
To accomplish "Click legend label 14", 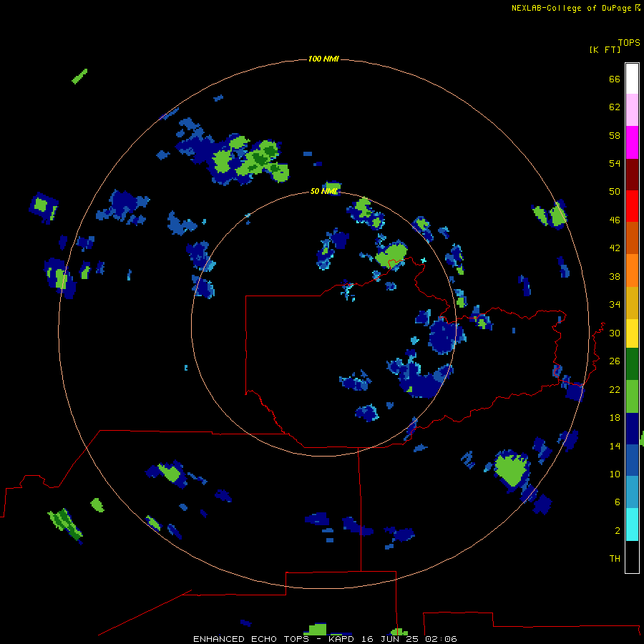I will 615,446.
